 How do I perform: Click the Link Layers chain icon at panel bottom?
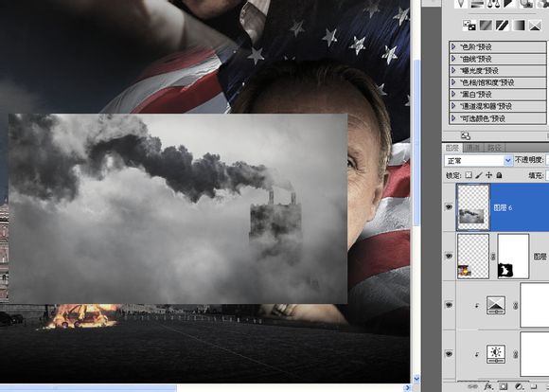(472, 386)
